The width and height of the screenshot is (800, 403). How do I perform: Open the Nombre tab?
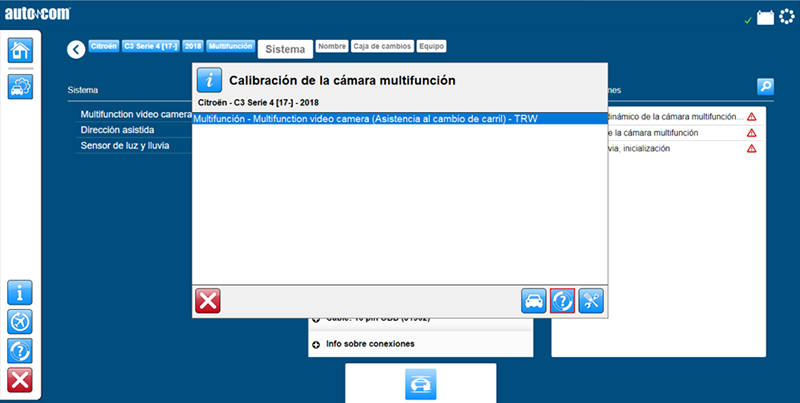332,46
